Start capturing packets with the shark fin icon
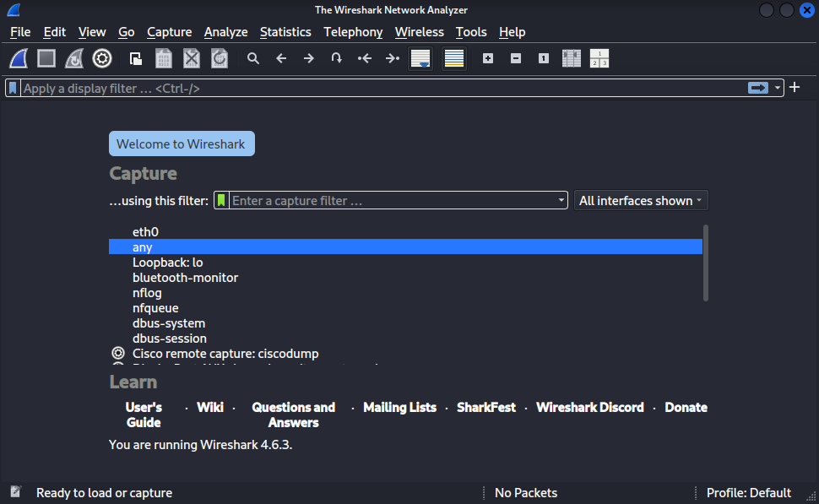 point(19,58)
